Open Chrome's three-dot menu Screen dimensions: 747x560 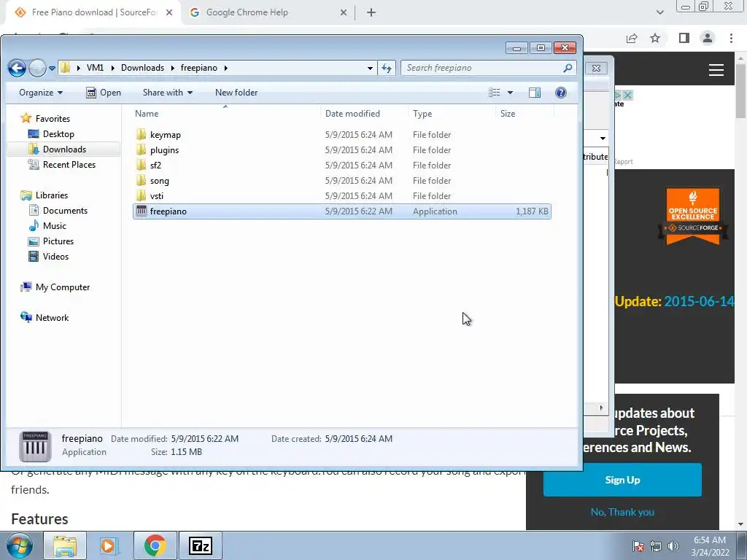pos(731,38)
